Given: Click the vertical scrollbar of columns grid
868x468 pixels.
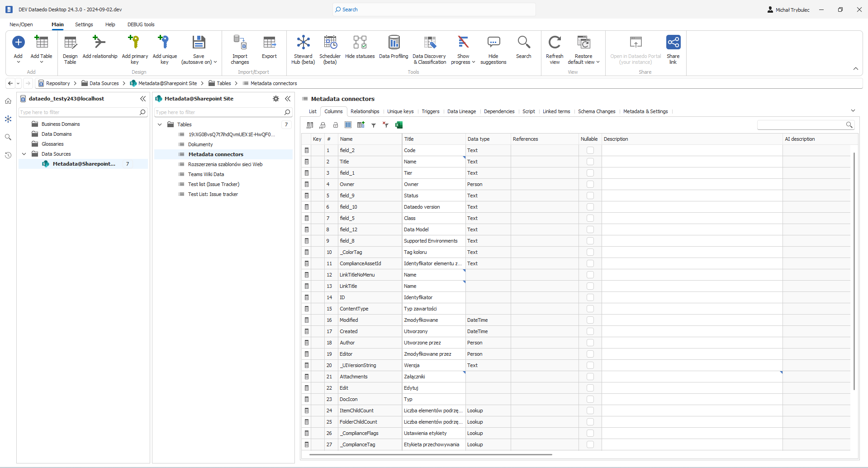Looking at the screenshot, I should [854, 272].
